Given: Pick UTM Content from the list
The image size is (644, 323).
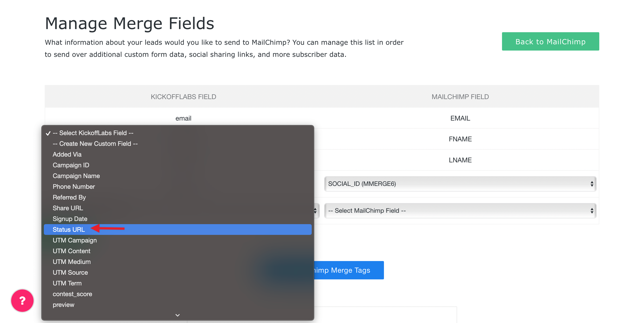Looking at the screenshot, I should [x=178, y=251].
